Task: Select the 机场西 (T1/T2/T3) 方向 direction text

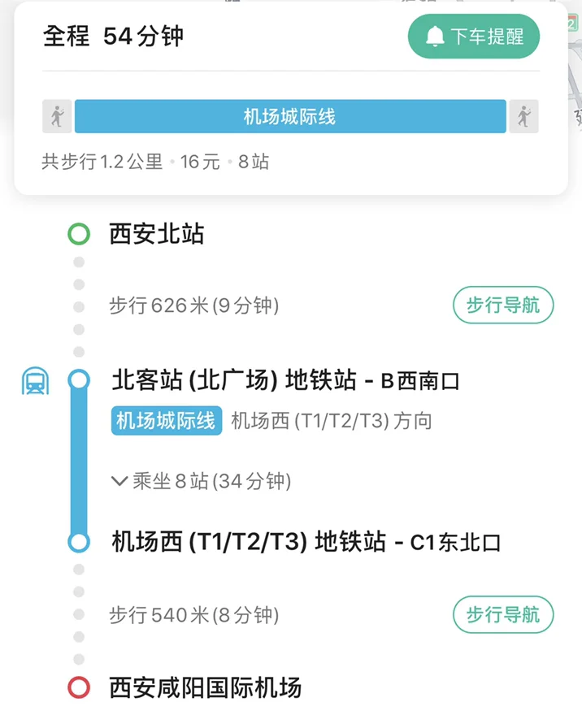Action: pos(333,421)
